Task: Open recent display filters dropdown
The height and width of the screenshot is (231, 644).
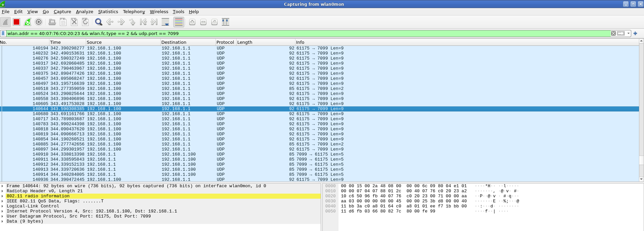Action: (x=629, y=34)
